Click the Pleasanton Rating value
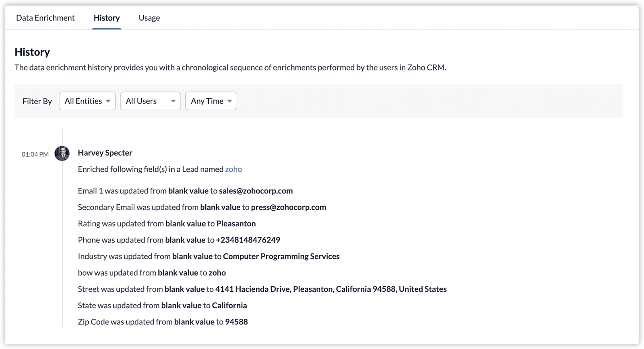The height and width of the screenshot is (349, 644). [236, 224]
